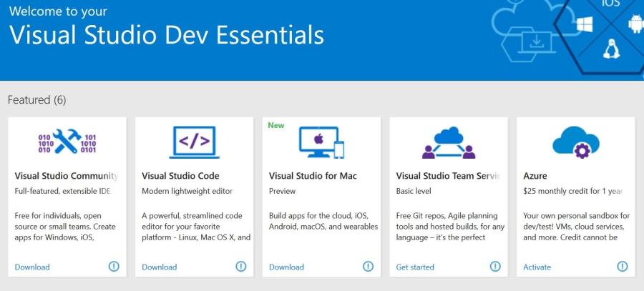Click the Visual Studio Community title
Image resolution: width=644 pixels, height=291 pixels.
pos(67,176)
